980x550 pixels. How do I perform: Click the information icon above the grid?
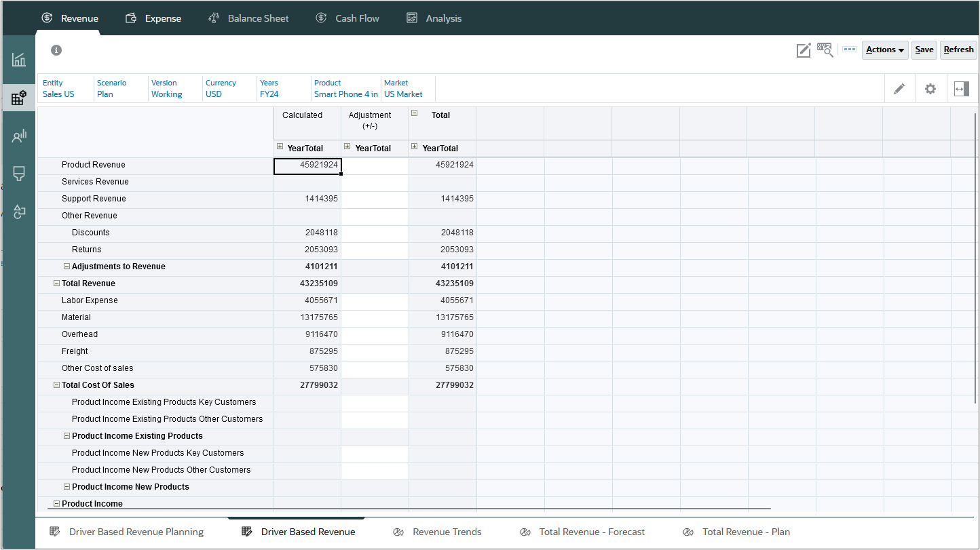click(56, 50)
